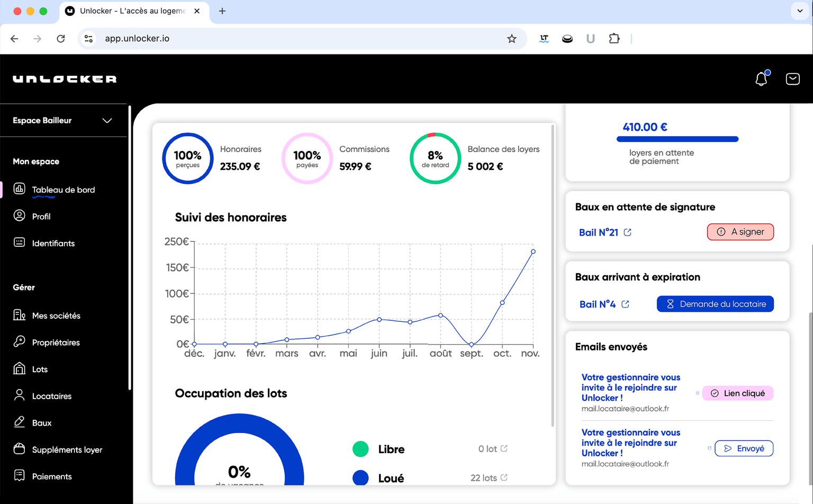
Task: Click link icon beside 22 lots Loué
Action: (x=504, y=478)
